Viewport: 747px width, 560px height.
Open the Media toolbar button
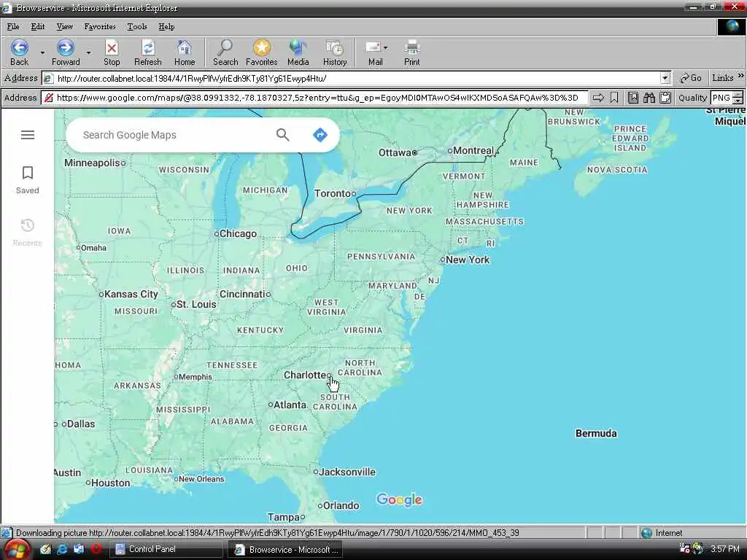[298, 52]
